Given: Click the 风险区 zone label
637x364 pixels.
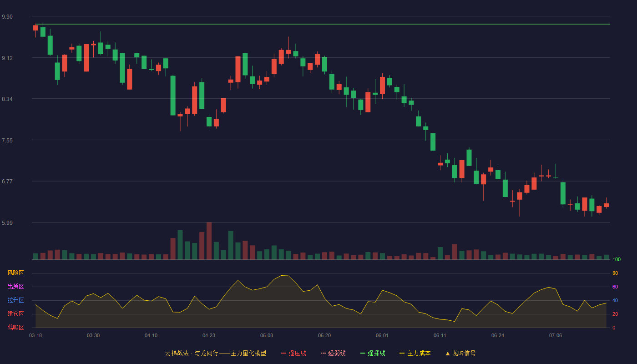Looking at the screenshot, I should (x=15, y=273).
